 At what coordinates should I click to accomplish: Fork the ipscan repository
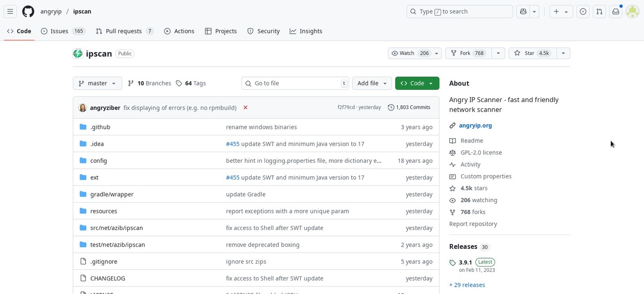click(468, 53)
